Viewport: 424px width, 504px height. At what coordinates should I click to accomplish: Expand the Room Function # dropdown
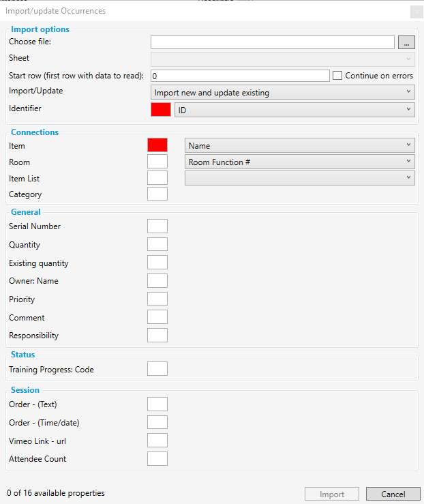click(x=299, y=162)
